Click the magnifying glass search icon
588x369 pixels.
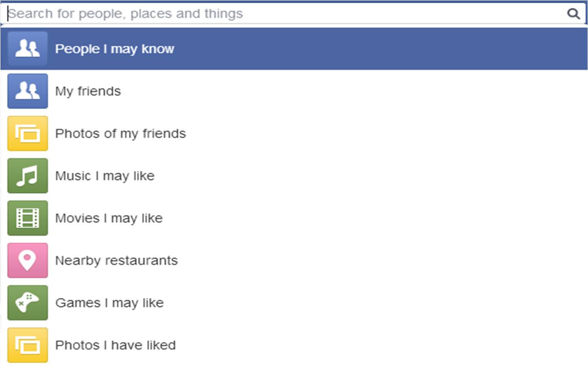[574, 14]
